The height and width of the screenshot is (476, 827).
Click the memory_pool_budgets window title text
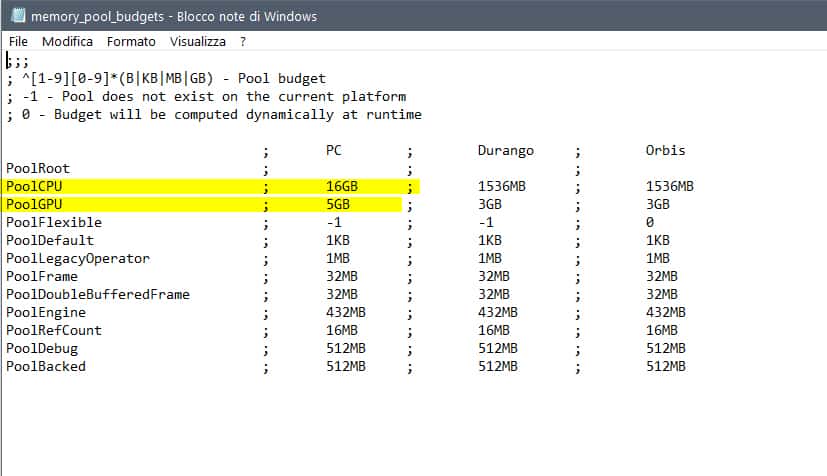(164, 15)
